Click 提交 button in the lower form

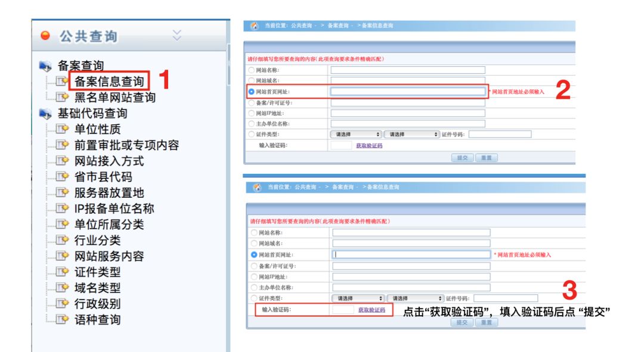coord(462,322)
